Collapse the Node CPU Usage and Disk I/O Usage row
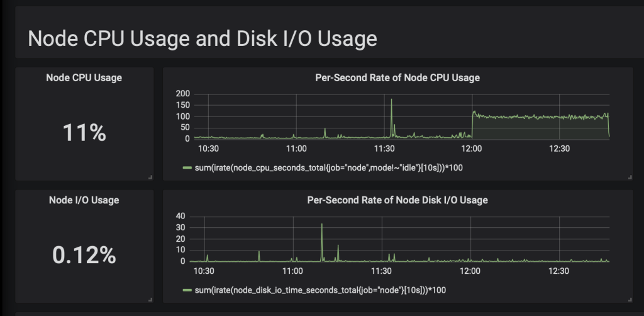 pos(203,38)
